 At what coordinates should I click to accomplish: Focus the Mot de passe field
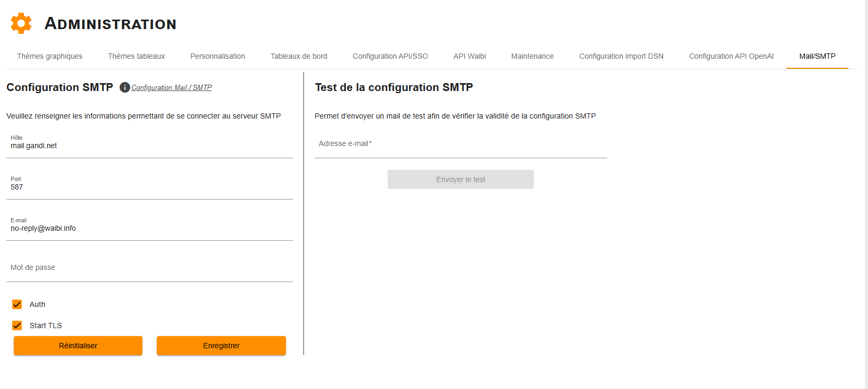[149, 268]
